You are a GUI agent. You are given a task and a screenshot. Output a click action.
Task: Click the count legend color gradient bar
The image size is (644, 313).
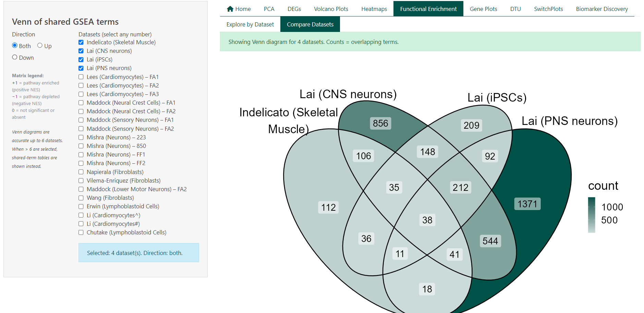(591, 215)
